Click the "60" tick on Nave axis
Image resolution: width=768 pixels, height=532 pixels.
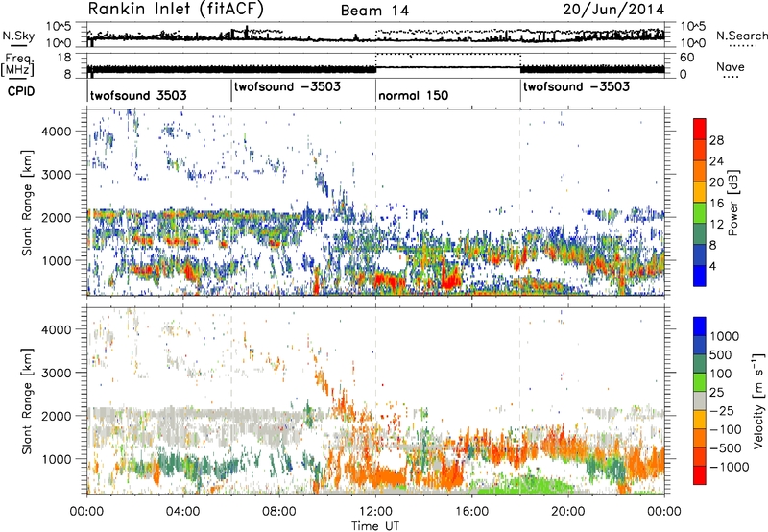[x=687, y=57]
